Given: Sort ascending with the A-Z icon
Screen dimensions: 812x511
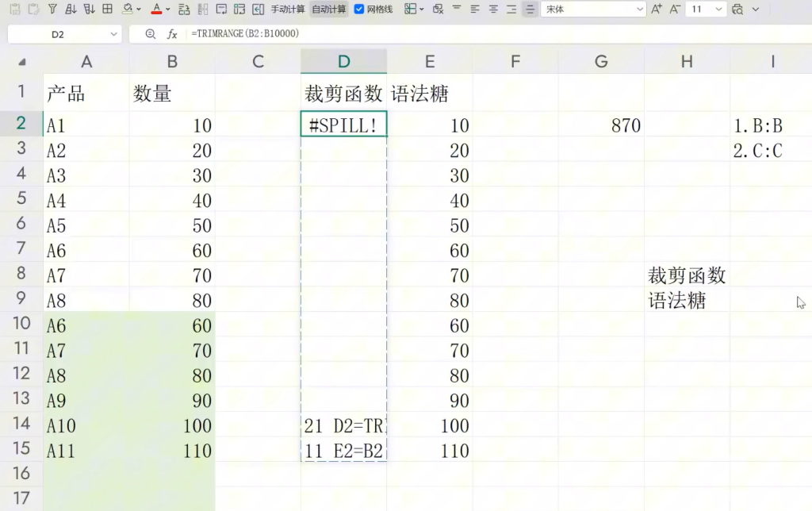Looking at the screenshot, I should point(71,9).
